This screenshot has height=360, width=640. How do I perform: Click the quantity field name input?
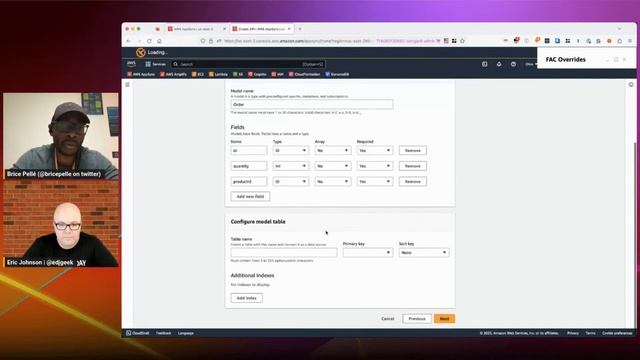click(x=249, y=166)
